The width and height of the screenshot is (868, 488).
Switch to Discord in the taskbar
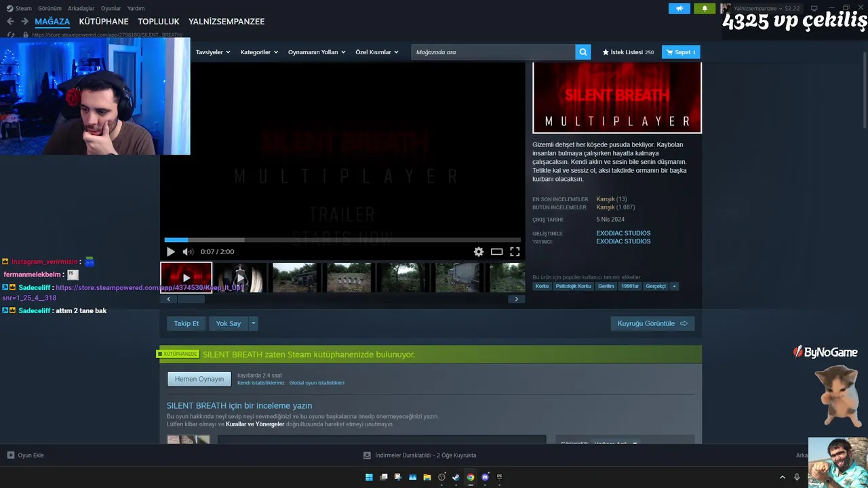(485, 477)
